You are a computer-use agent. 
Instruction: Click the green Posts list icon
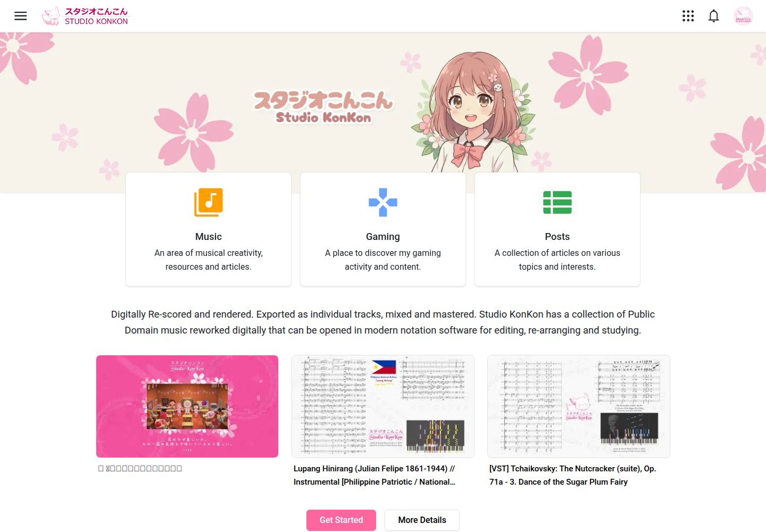(557, 202)
